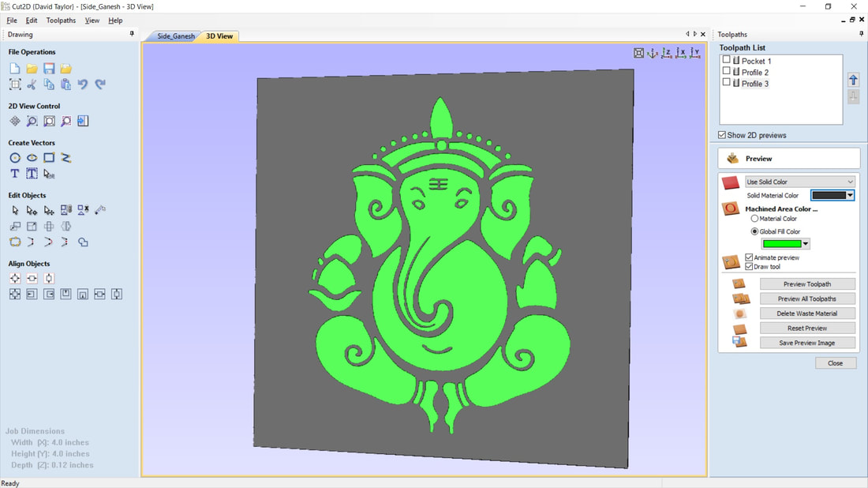Screen dimensions: 868x488
Task: Toggle the Animate preview checkbox
Action: [749, 257]
